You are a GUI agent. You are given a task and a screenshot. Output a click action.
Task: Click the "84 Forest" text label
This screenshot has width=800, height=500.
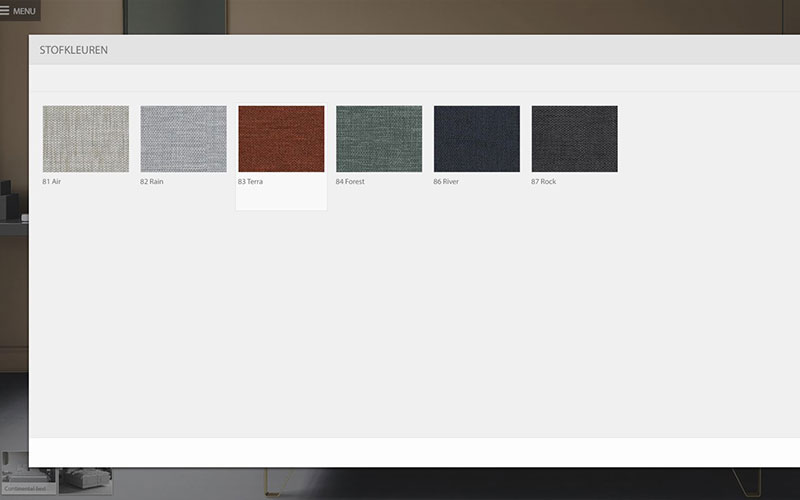click(351, 182)
